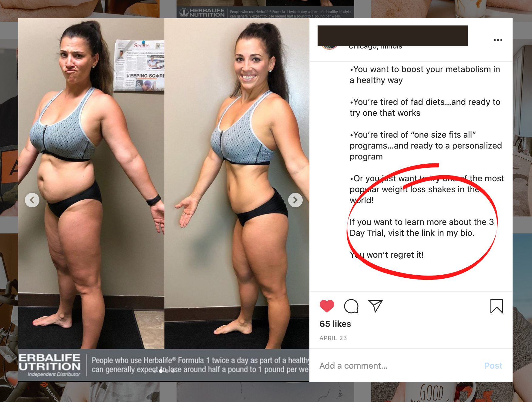Screen dimensions: 532x402
Task: Share post with paper plane icon
Action: click(375, 306)
